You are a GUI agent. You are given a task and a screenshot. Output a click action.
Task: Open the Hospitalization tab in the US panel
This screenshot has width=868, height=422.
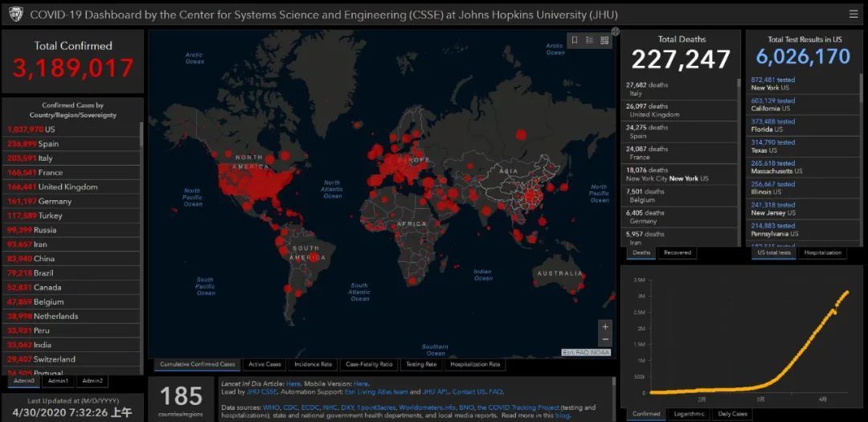822,252
